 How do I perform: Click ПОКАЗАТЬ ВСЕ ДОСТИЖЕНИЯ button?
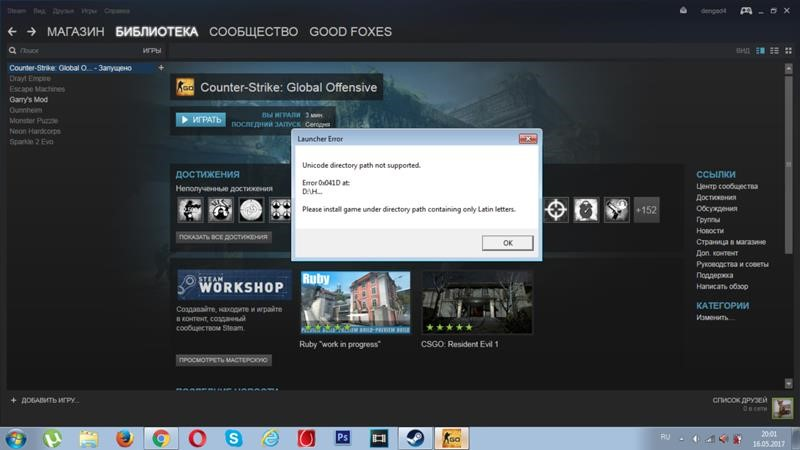coord(223,237)
